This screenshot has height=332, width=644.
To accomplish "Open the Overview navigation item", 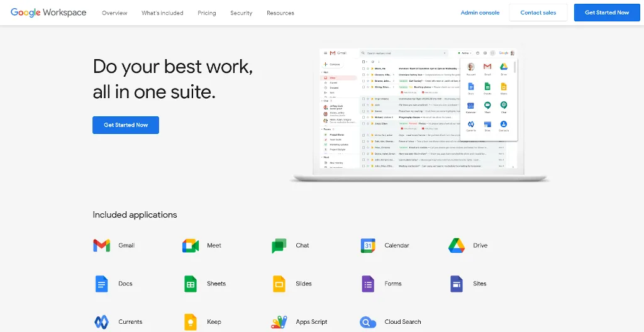I will point(114,13).
